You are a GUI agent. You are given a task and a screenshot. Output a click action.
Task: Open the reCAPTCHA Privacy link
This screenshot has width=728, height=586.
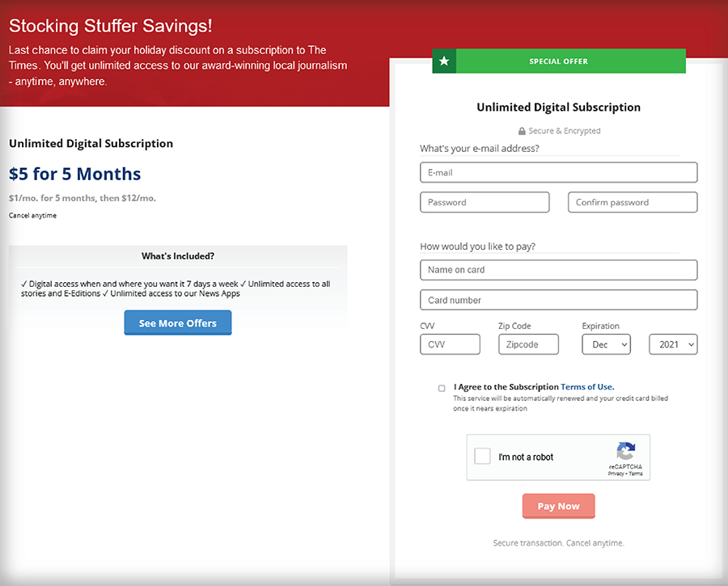[616, 474]
